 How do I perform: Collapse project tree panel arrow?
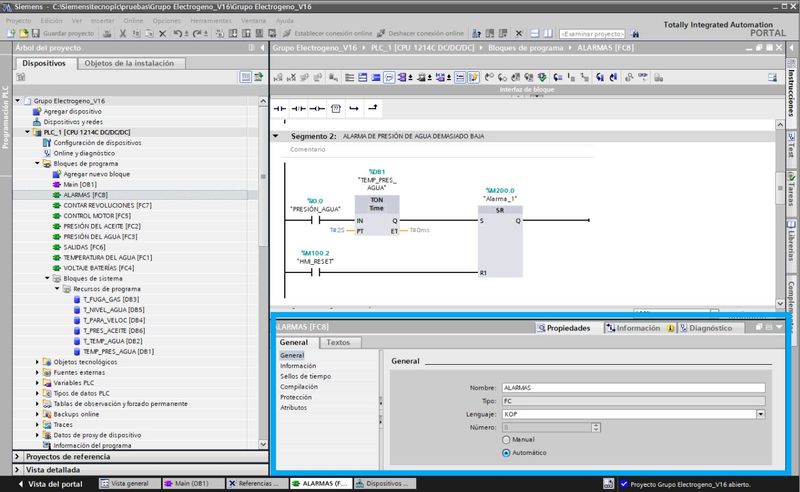(262, 47)
